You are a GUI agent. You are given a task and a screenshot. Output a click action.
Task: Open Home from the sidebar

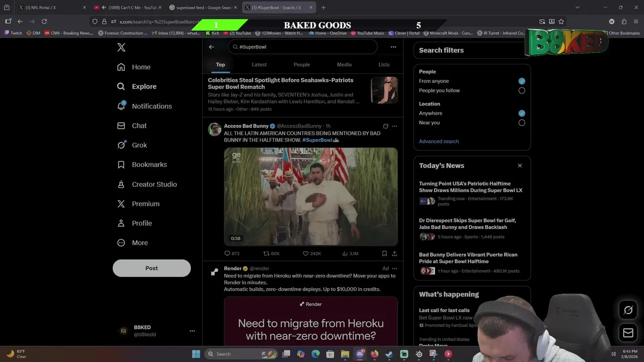point(134,67)
